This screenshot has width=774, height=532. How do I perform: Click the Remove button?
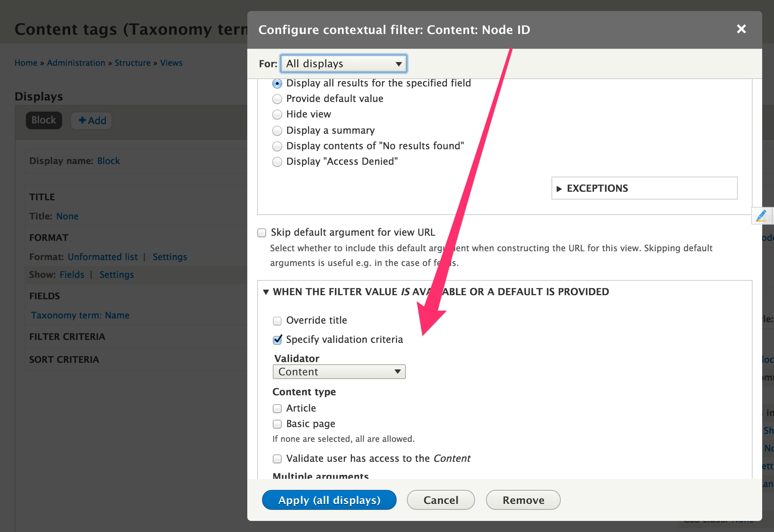point(523,500)
